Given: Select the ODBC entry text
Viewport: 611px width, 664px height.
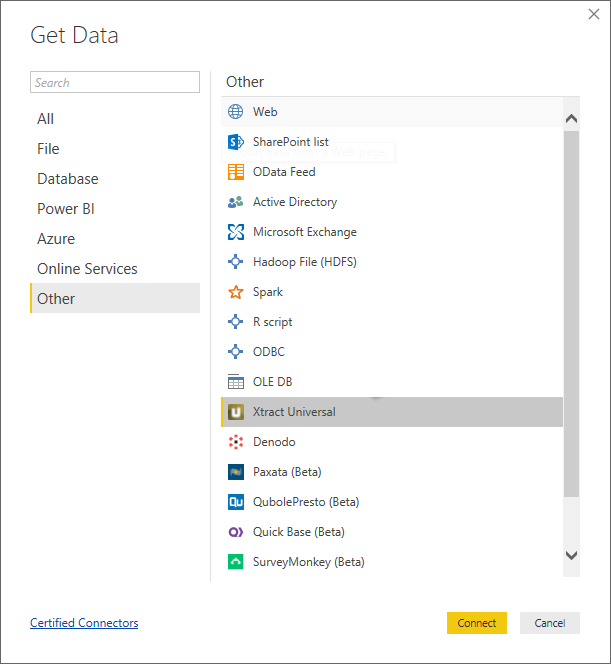Looking at the screenshot, I should click(269, 352).
